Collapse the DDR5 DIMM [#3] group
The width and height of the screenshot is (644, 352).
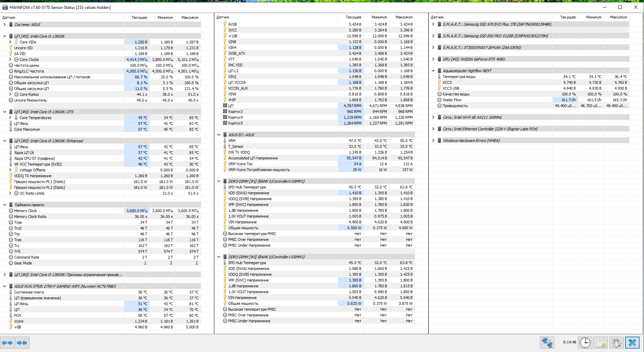[219, 257]
